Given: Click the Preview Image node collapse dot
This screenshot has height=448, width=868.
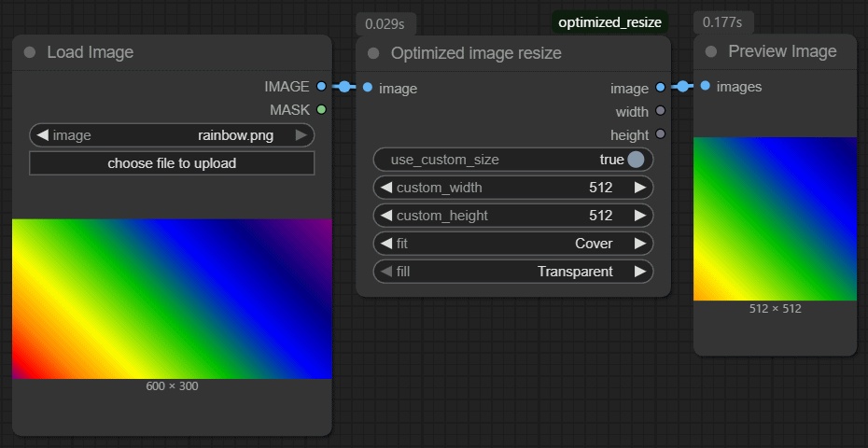Looking at the screenshot, I should click(x=711, y=51).
